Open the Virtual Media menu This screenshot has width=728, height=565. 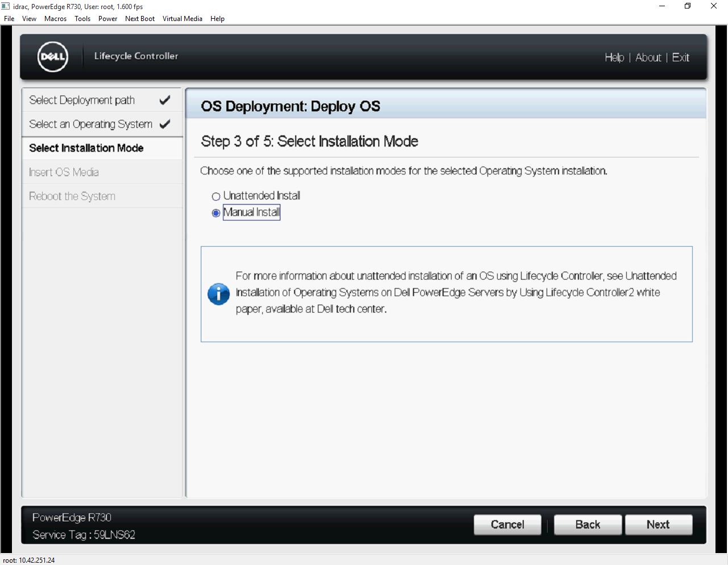(x=182, y=19)
